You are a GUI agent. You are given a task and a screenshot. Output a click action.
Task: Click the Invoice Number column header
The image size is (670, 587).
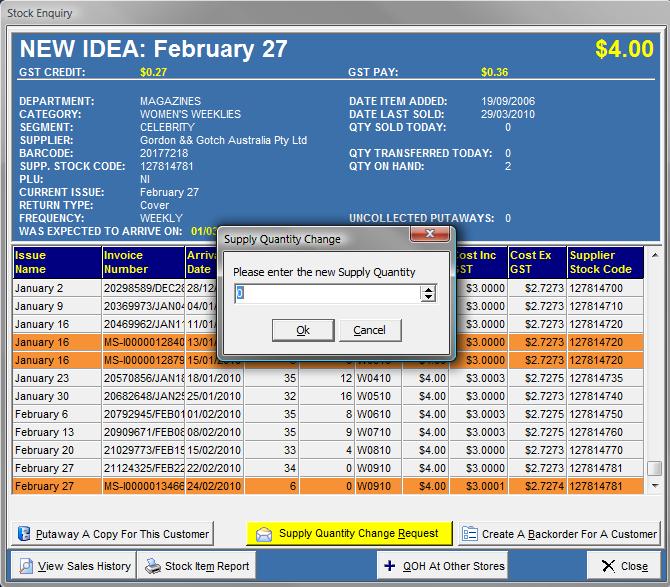[x=139, y=261]
